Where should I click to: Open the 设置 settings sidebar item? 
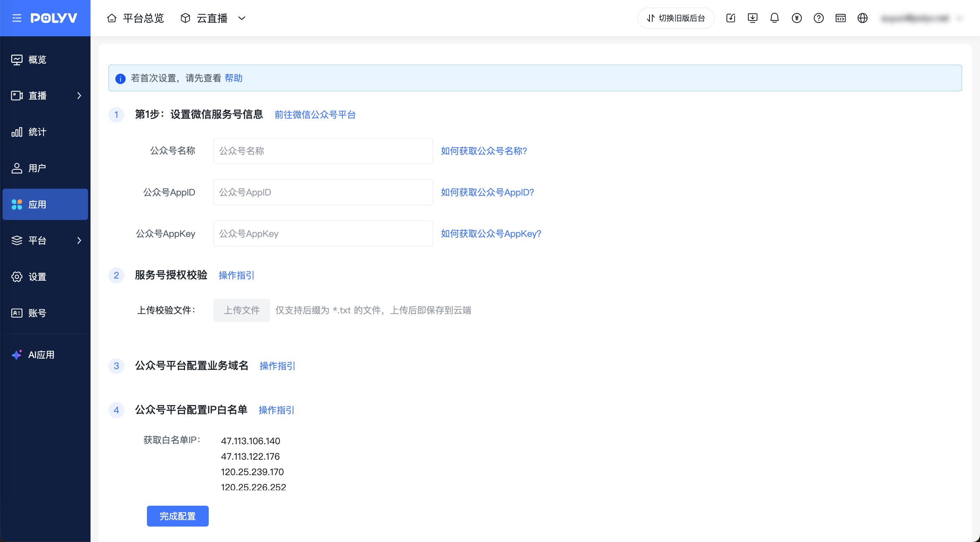pos(45,277)
